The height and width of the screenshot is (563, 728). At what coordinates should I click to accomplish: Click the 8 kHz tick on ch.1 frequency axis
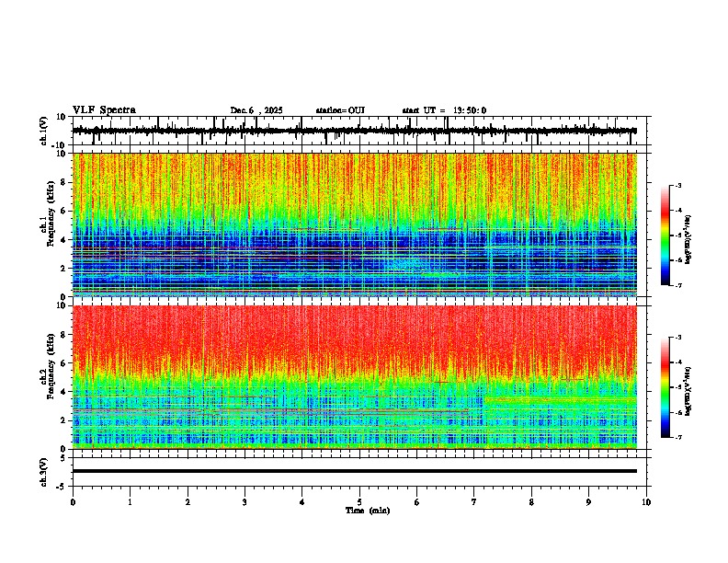tap(63, 182)
